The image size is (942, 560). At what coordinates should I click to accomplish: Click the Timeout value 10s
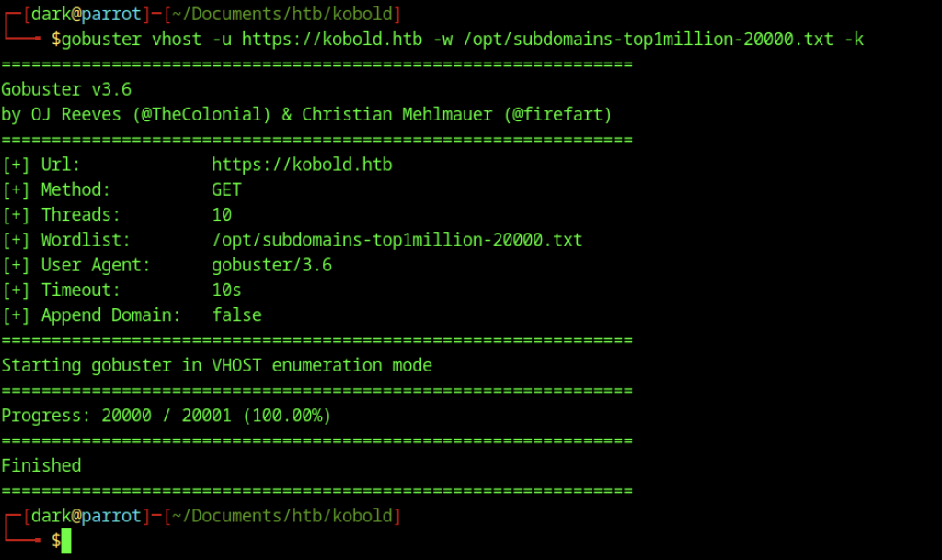coord(226,290)
